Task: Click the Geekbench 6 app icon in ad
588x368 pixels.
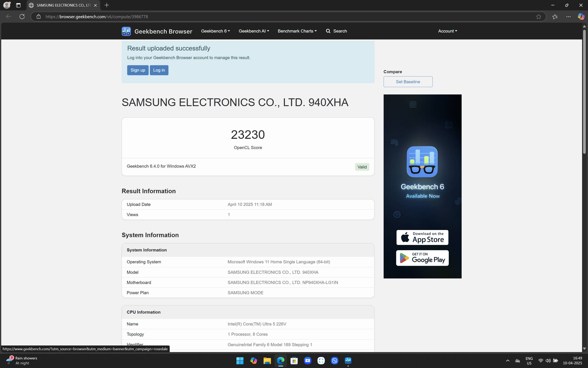Action: coord(422,162)
